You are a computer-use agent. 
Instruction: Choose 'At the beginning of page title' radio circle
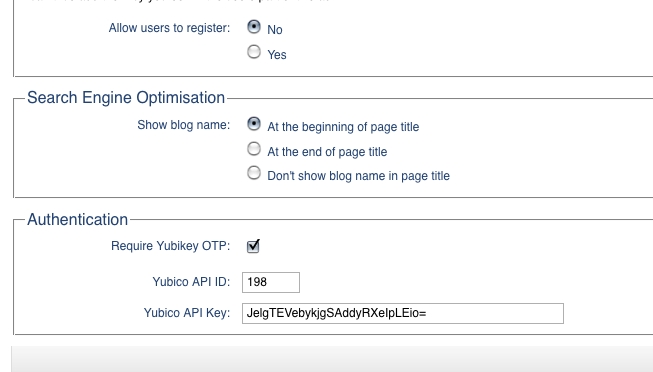pos(254,124)
